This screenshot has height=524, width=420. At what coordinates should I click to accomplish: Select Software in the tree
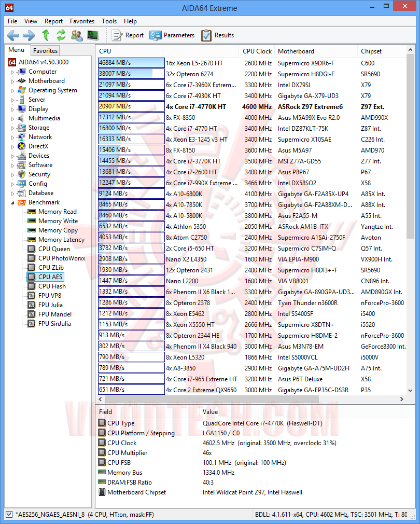[x=40, y=165]
